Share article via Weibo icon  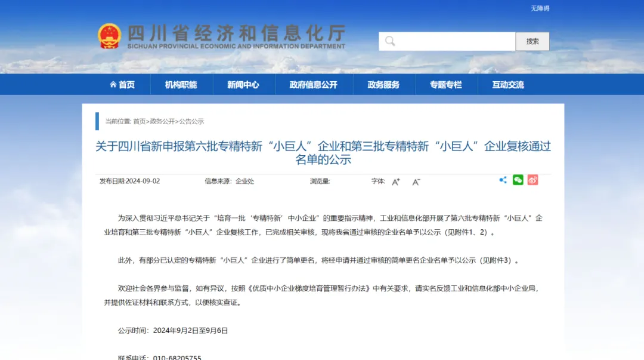[x=532, y=180]
